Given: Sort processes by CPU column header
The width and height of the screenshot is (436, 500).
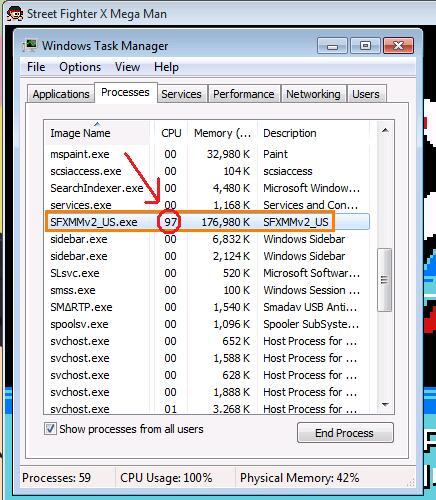Looking at the screenshot, I should tap(171, 133).
